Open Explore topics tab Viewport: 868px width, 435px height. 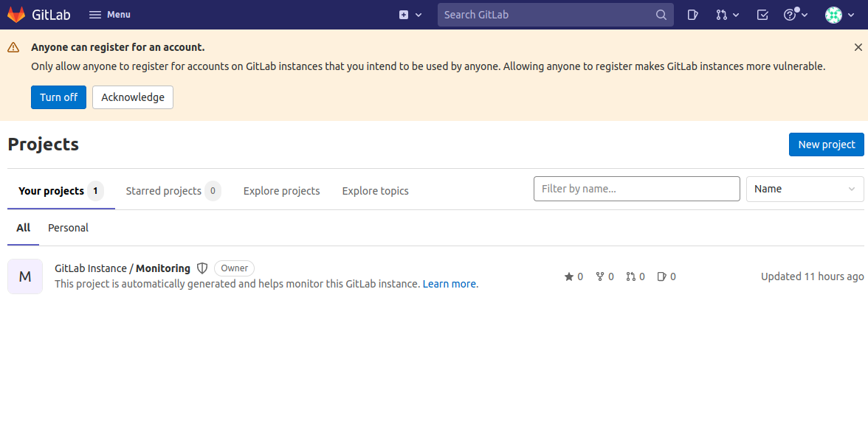pyautogui.click(x=375, y=191)
